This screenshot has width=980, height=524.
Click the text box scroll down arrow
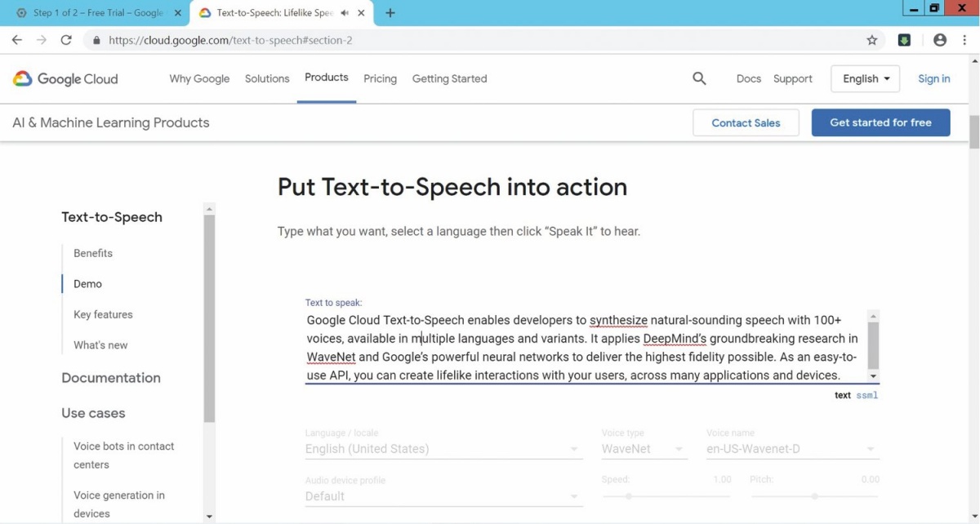point(873,376)
